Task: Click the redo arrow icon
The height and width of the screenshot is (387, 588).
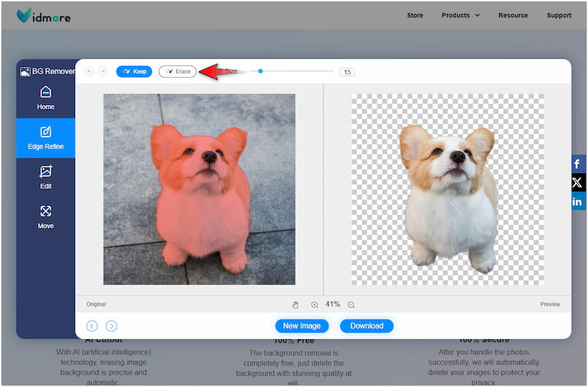Action: [x=104, y=71]
